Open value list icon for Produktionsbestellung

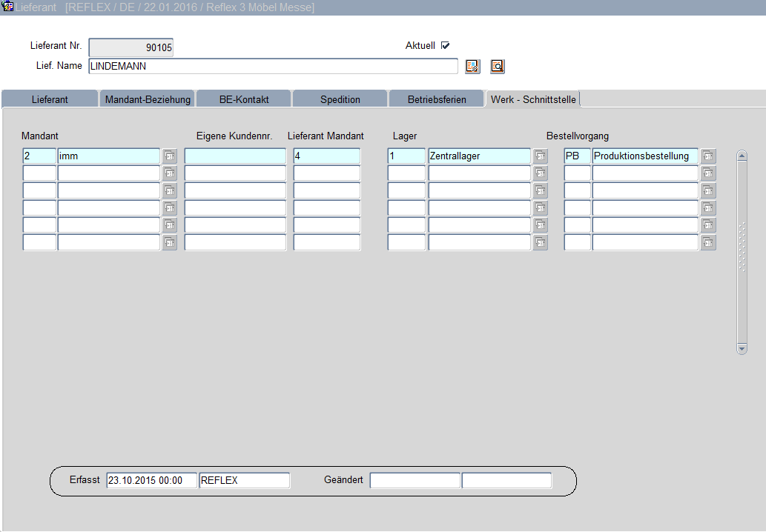(708, 156)
